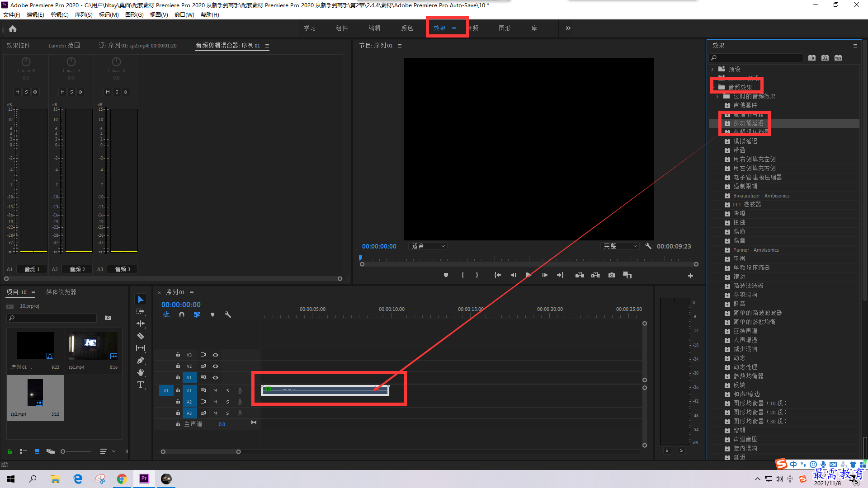This screenshot has width=868, height=488.
Task: Expand the 预设 effects folder
Action: coord(713,69)
